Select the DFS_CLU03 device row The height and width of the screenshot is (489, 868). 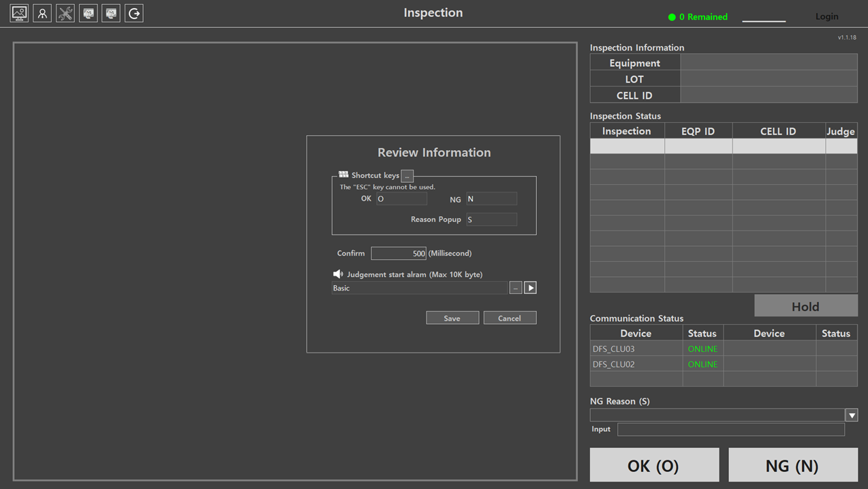point(636,349)
